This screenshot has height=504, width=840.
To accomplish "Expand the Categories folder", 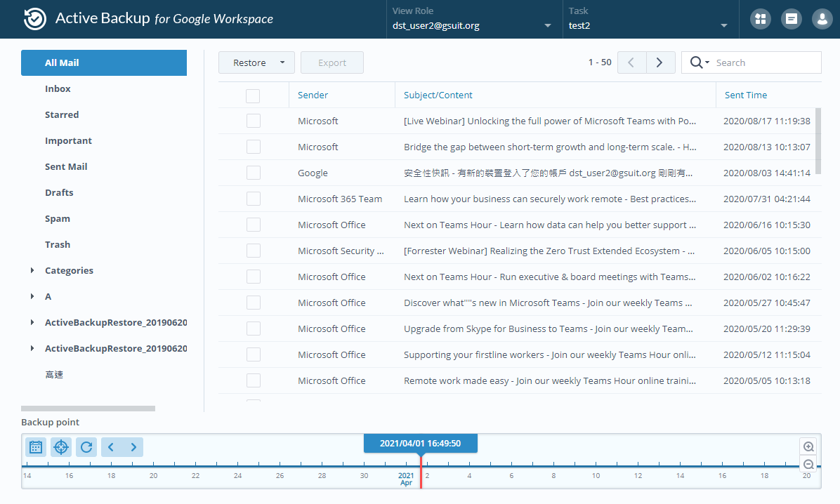I will 31,270.
